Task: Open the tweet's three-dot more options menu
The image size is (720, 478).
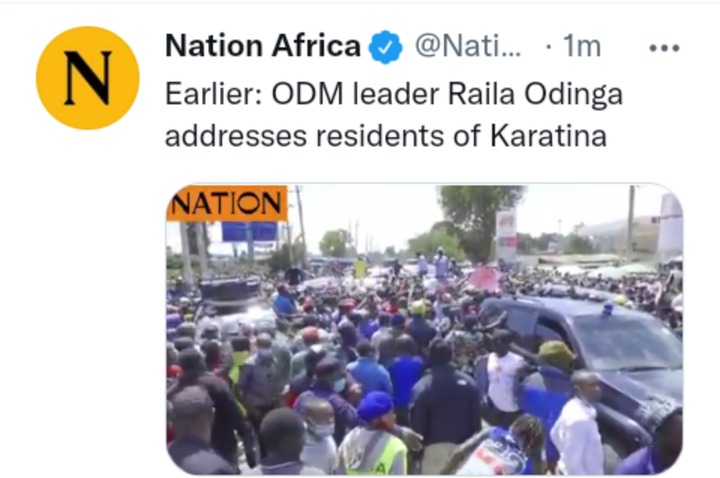Action: 664,48
